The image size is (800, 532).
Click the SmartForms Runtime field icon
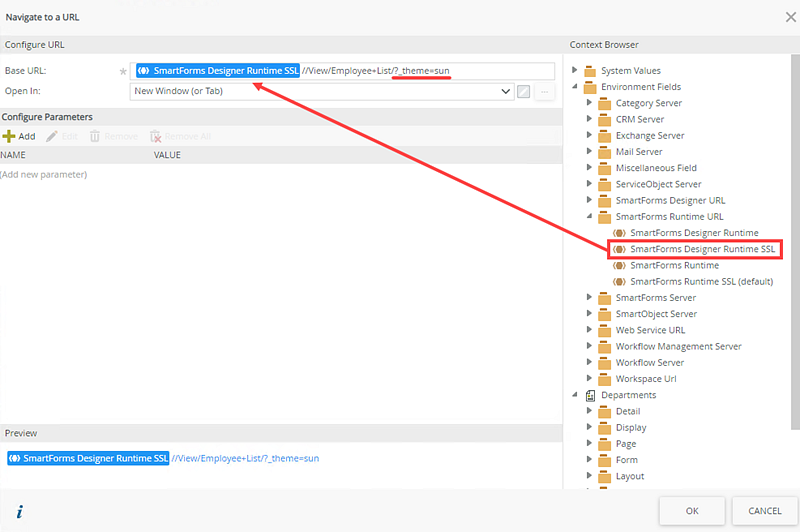coord(619,266)
